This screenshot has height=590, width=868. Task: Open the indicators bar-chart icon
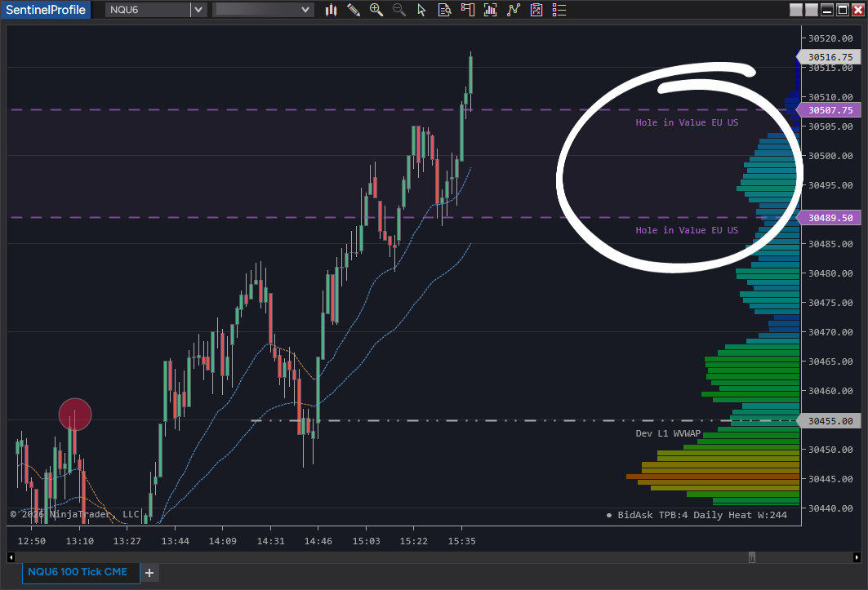point(491,10)
